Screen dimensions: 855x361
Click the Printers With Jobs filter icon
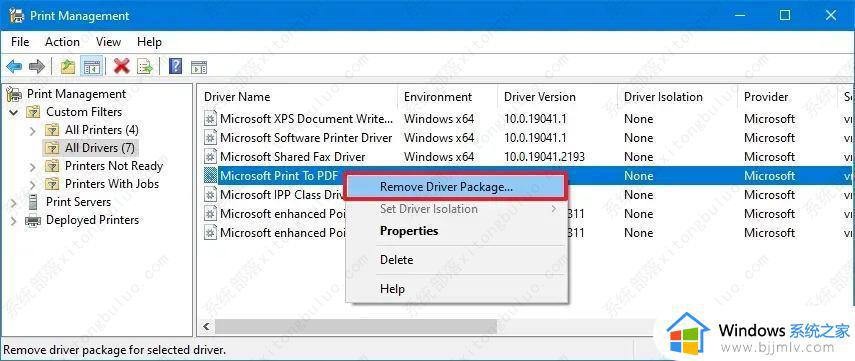point(52,184)
